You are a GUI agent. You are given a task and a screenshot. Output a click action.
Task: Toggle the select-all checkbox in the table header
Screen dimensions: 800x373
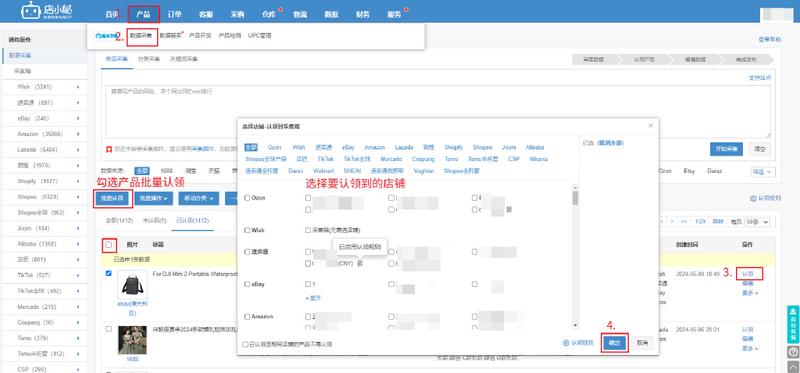109,245
